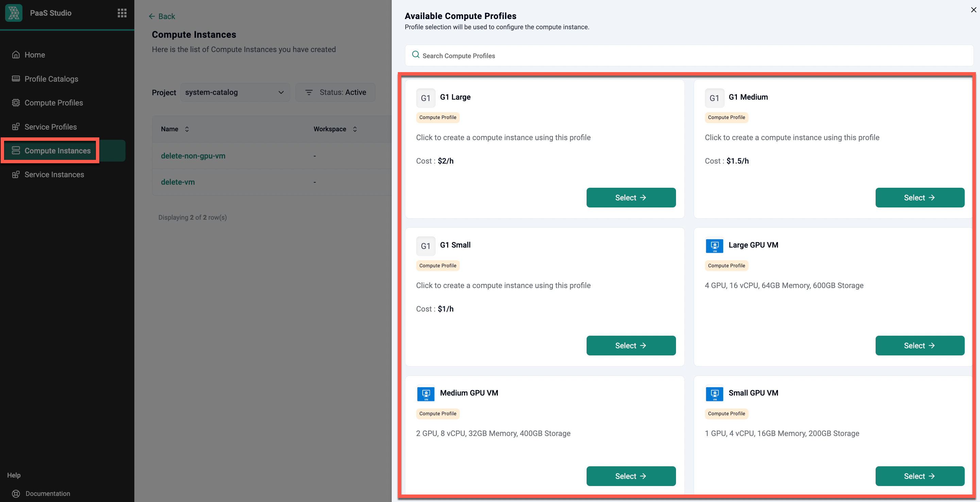Viewport: 980px width, 502px height.
Task: Select the Large GPU VM profile
Action: point(919,346)
